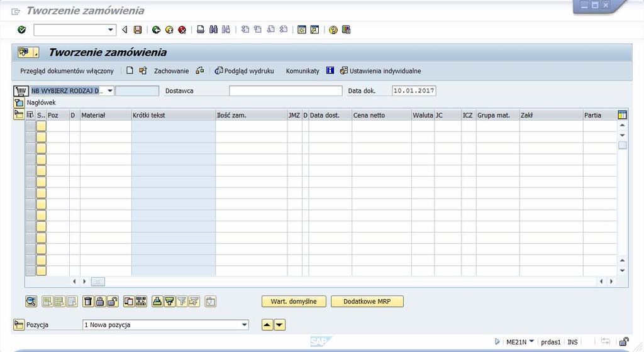Image resolution: width=644 pixels, height=352 pixels.
Task: Click the green Enter checkmark icon
Action: 22,30
